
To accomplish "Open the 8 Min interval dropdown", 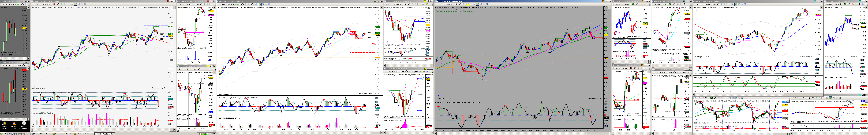I will pyautogui.click(x=13, y=4).
